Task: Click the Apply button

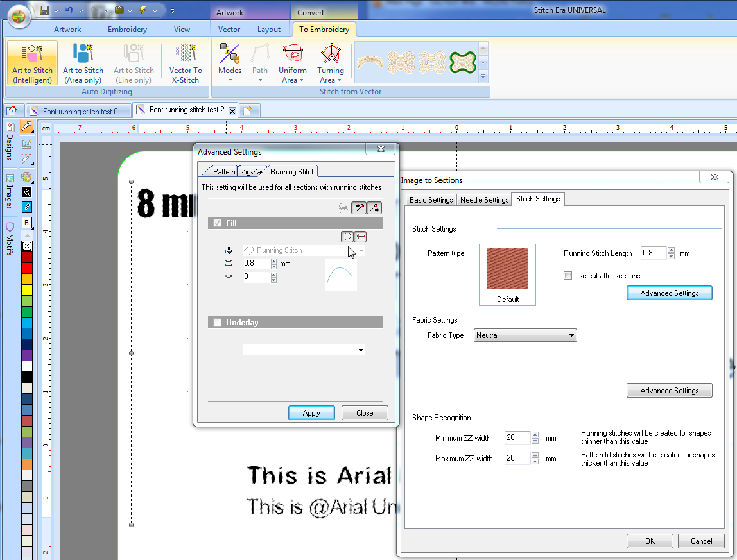Action: (311, 413)
